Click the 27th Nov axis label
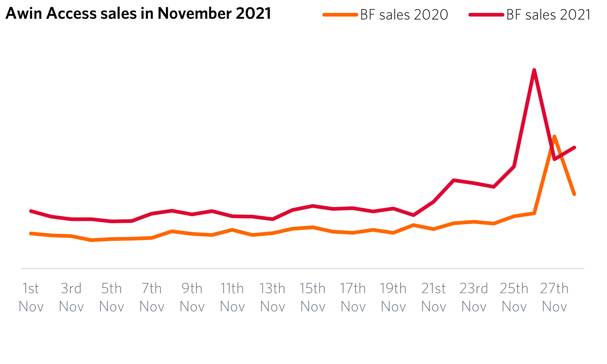 554,297
